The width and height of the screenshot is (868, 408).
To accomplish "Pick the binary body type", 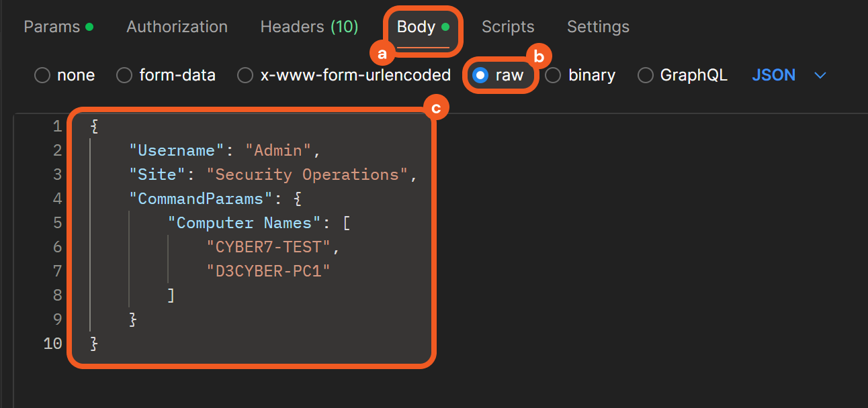I will click(553, 75).
